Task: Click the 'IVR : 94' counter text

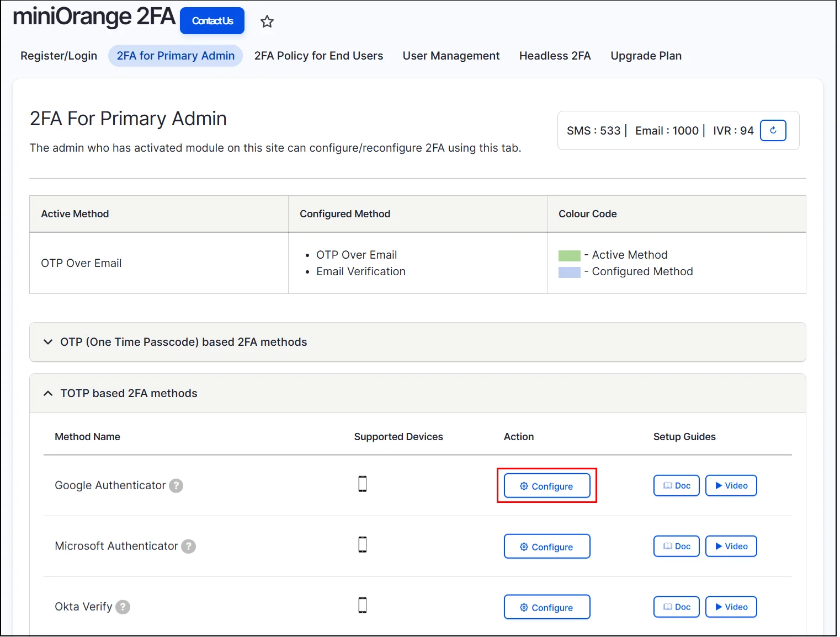Action: tap(733, 131)
